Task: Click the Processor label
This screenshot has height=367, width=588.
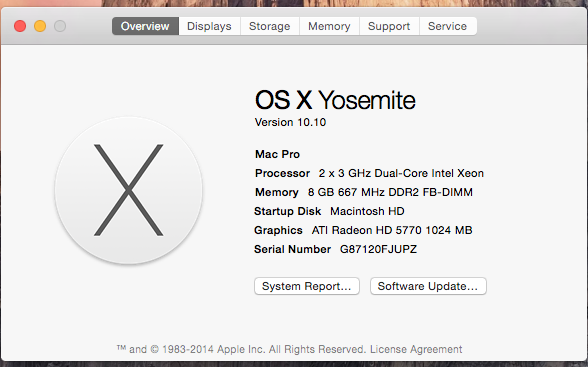Action: [282, 173]
